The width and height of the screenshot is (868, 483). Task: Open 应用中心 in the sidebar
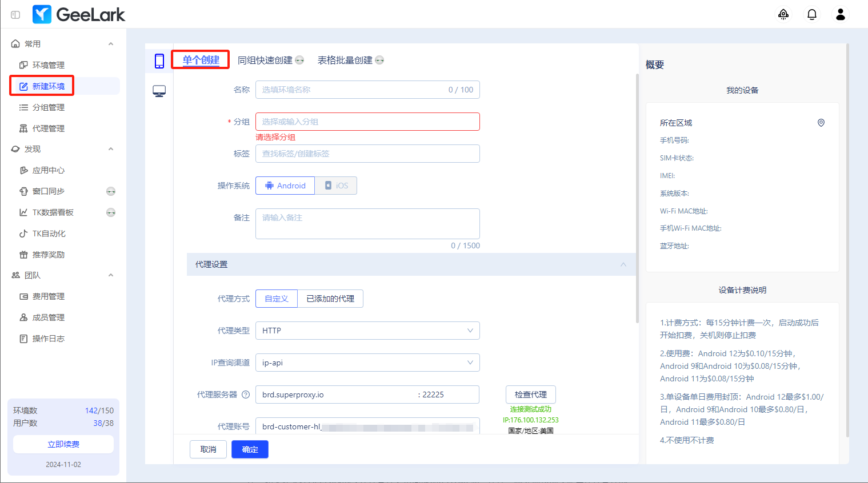[x=49, y=170]
